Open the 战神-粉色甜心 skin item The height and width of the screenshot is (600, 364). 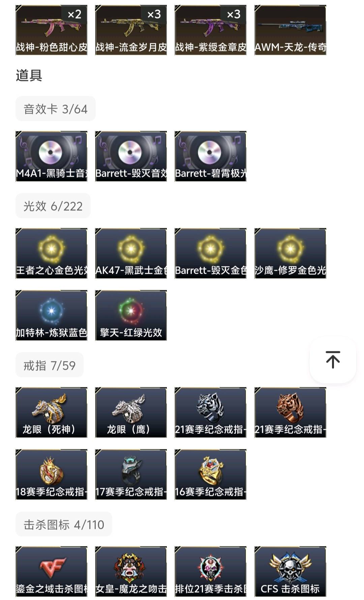pyautogui.click(x=51, y=30)
